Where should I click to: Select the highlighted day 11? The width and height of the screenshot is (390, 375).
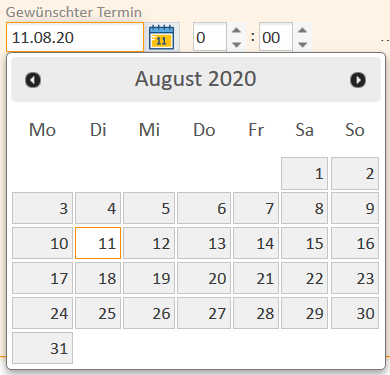98,243
